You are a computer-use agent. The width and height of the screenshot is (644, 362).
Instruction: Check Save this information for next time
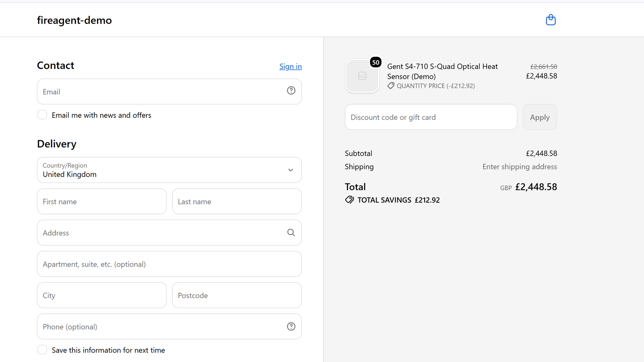[42, 350]
